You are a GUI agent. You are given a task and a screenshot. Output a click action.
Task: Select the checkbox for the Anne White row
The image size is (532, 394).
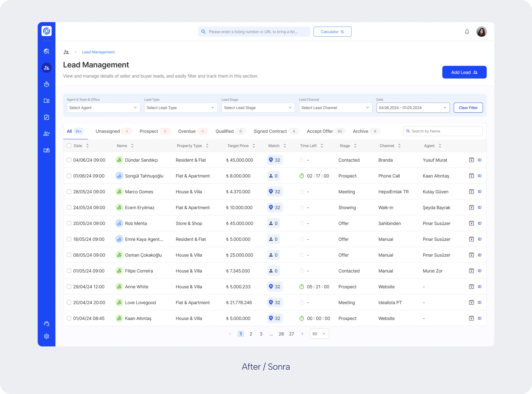pos(69,287)
